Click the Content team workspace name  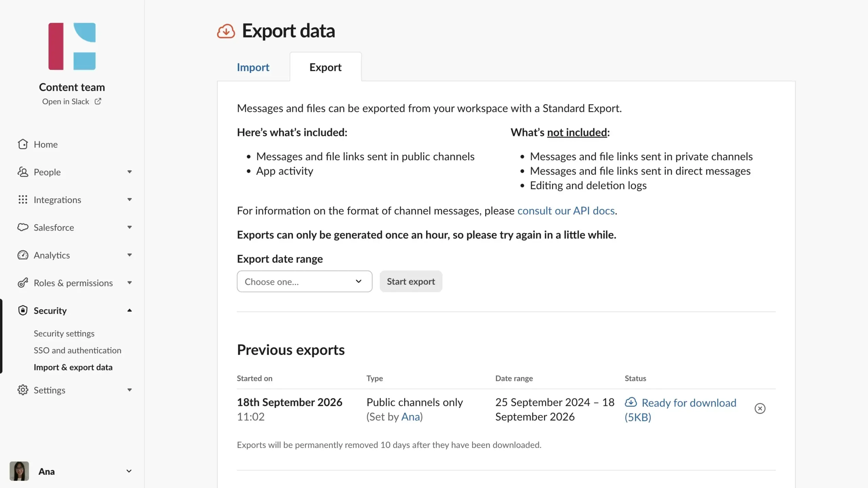[72, 87]
